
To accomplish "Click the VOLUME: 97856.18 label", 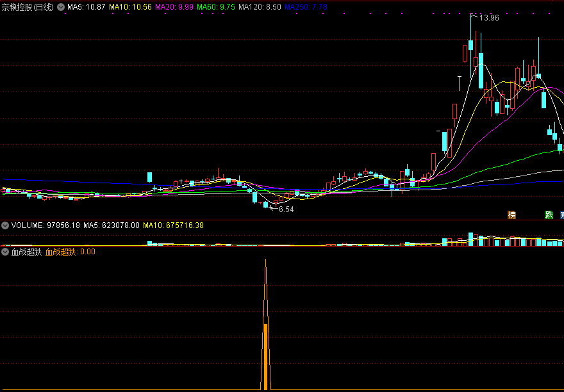I will [46, 225].
